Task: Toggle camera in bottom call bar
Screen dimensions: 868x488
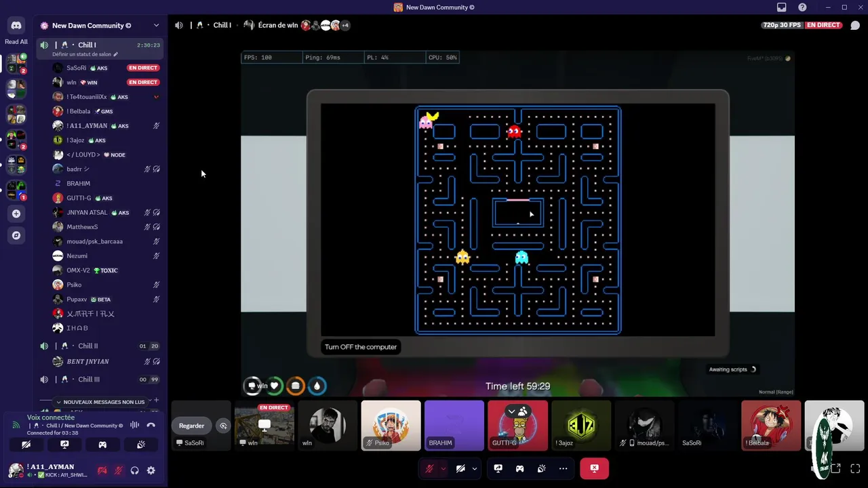Action: pos(460,468)
